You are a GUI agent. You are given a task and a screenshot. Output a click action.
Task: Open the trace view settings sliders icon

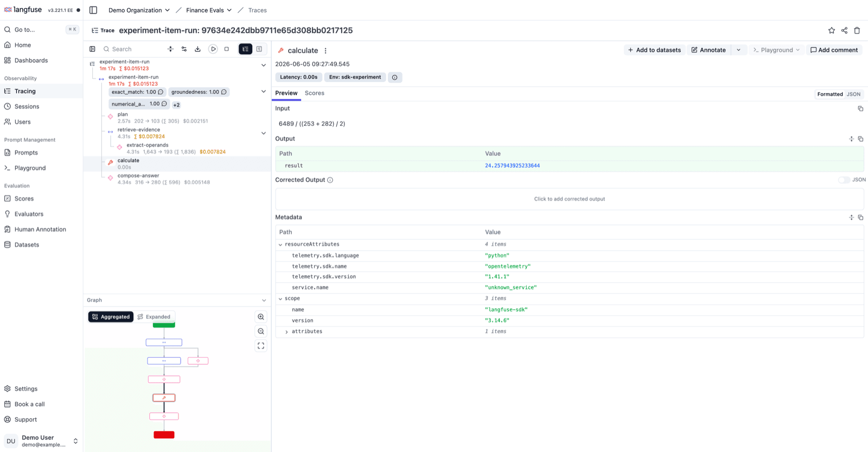coord(184,49)
